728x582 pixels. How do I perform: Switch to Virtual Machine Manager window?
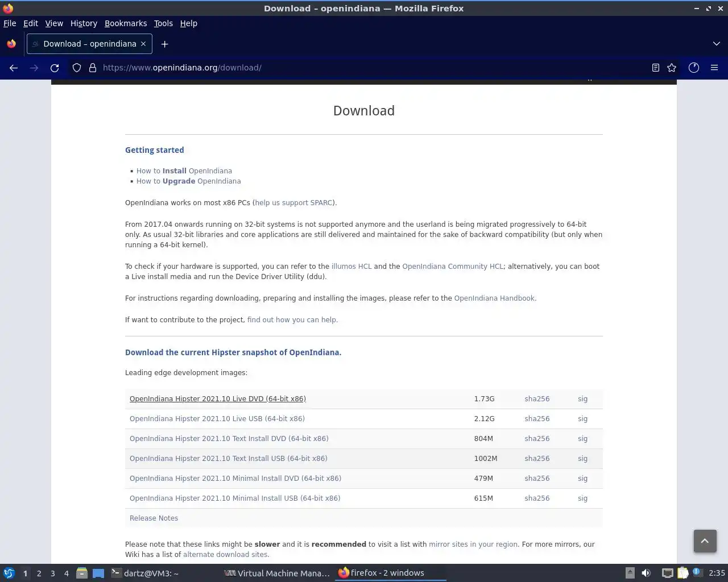tap(278, 573)
